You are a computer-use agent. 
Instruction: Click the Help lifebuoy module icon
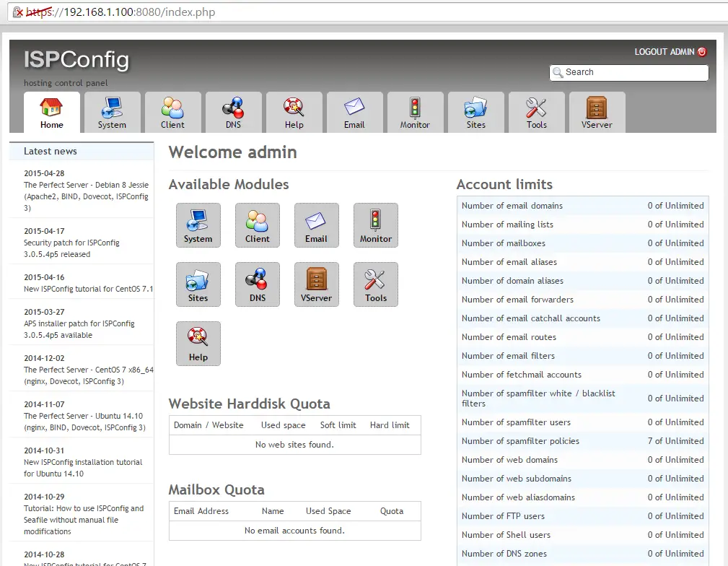tap(198, 344)
